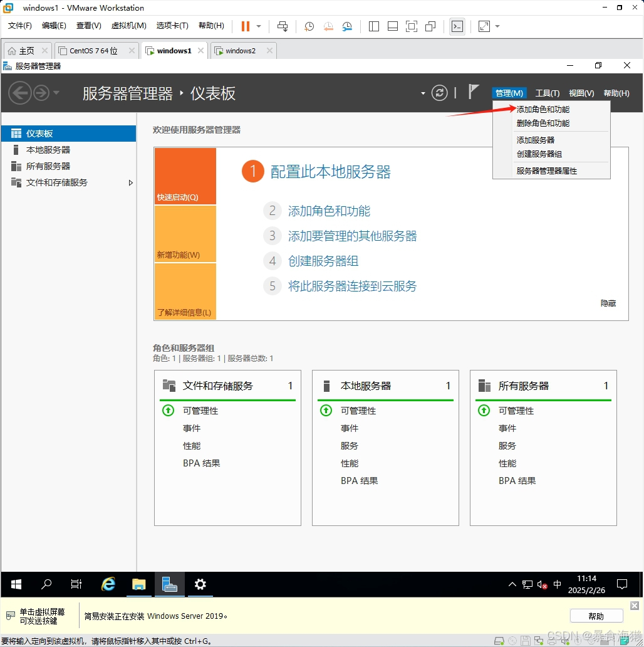Image resolution: width=644 pixels, height=647 pixels.
Task: Open the VMware console view icon
Action: click(x=457, y=26)
